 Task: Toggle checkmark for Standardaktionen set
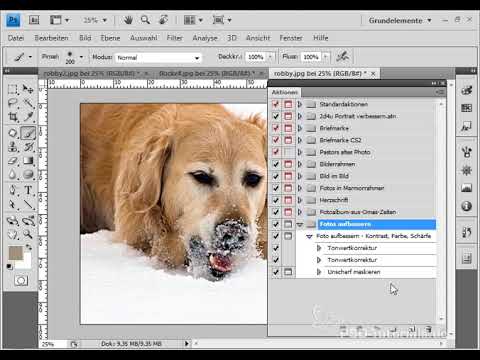(x=276, y=104)
